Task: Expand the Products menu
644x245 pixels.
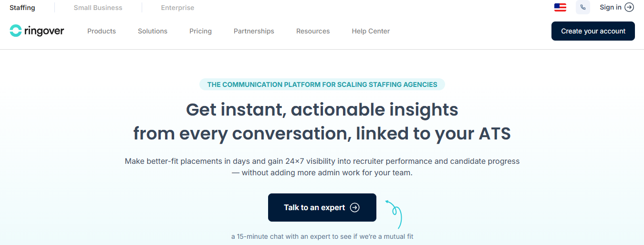Action: coord(102,31)
